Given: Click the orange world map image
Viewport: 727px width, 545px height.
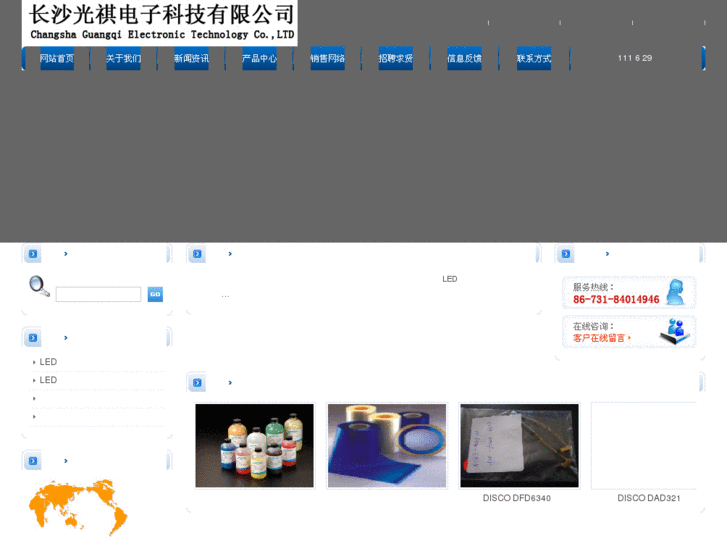Looking at the screenshot, I should tap(78, 507).
